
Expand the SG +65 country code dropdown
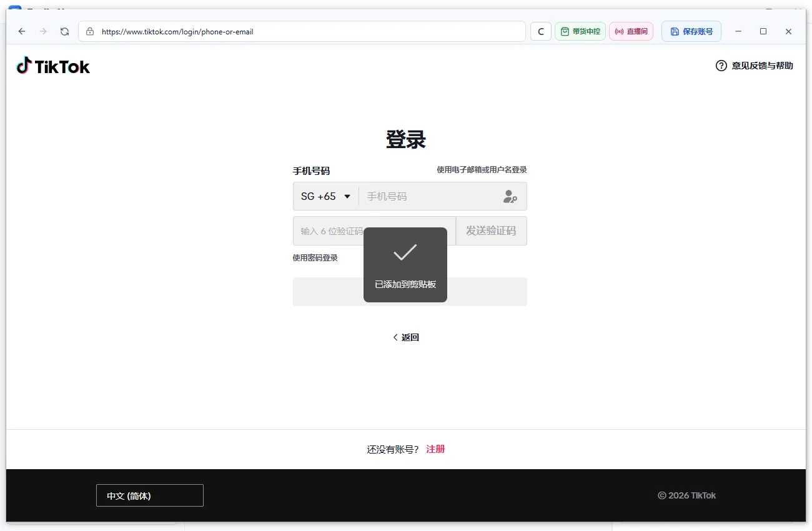pos(326,196)
